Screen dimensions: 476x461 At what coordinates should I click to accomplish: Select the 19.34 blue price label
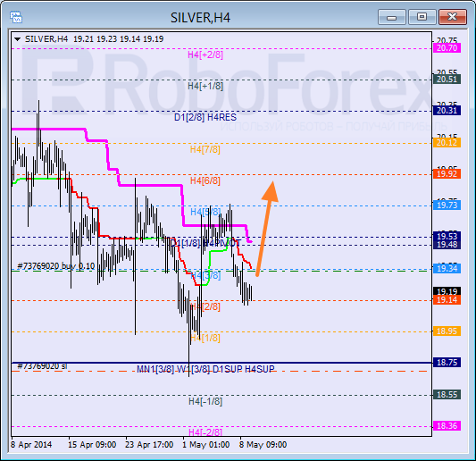[447, 268]
